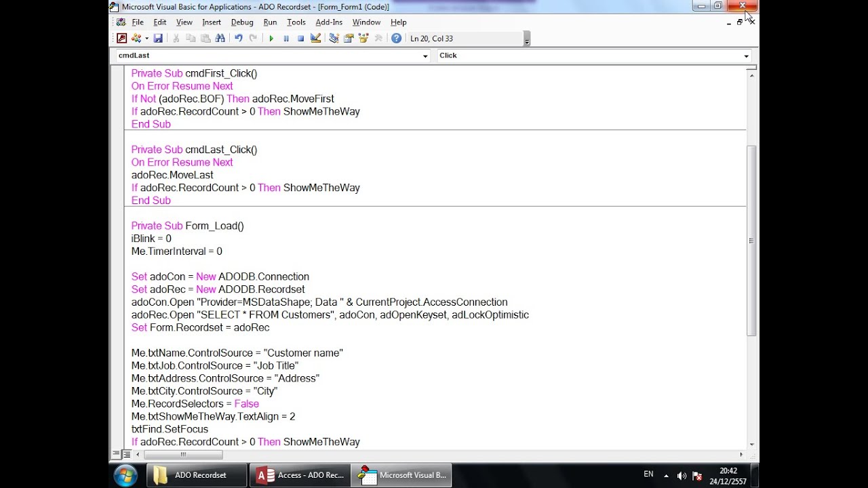Click the 'SELECT * FROM Customers' code line

point(330,314)
